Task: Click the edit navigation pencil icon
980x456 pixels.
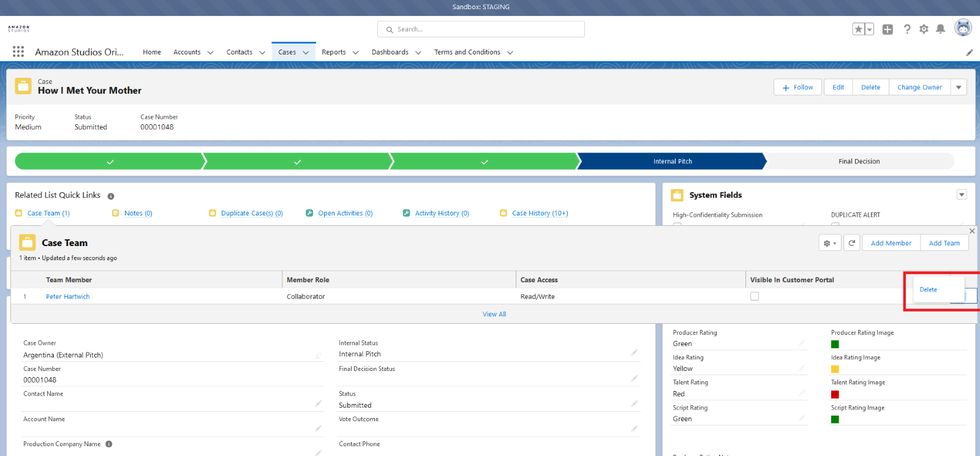Action: (970, 53)
